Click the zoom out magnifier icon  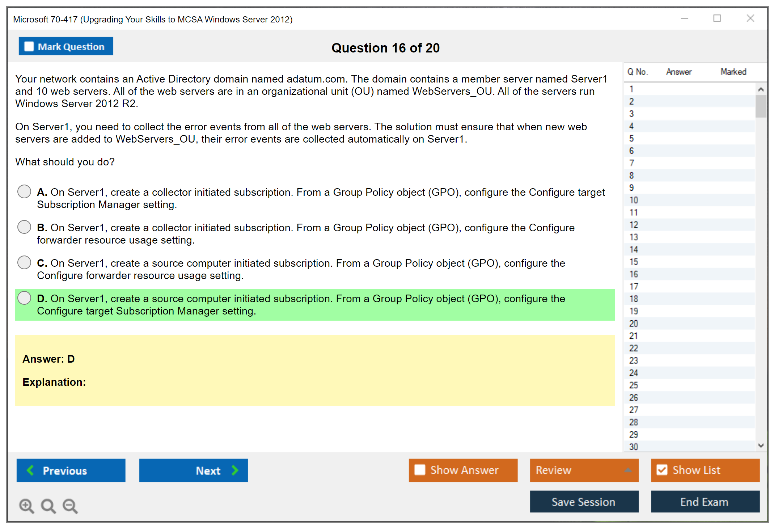(x=70, y=506)
